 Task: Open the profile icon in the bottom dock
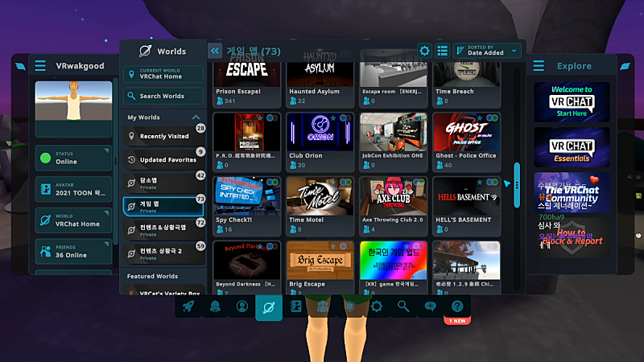point(242,306)
